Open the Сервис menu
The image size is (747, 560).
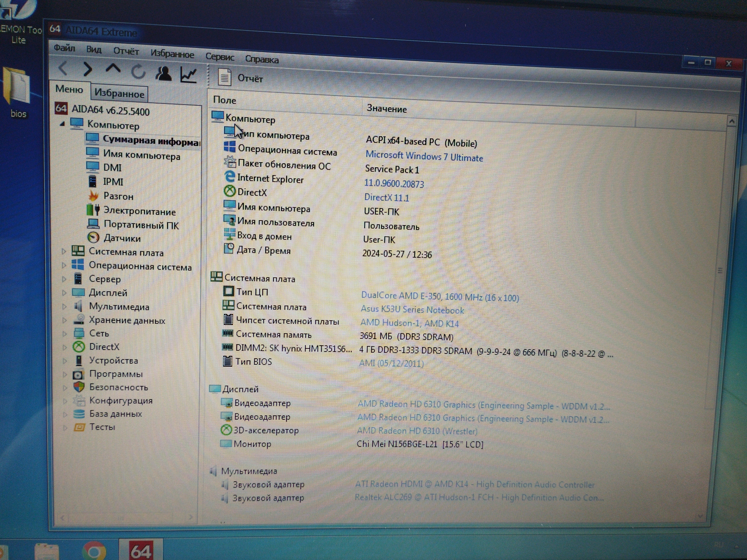tap(220, 57)
